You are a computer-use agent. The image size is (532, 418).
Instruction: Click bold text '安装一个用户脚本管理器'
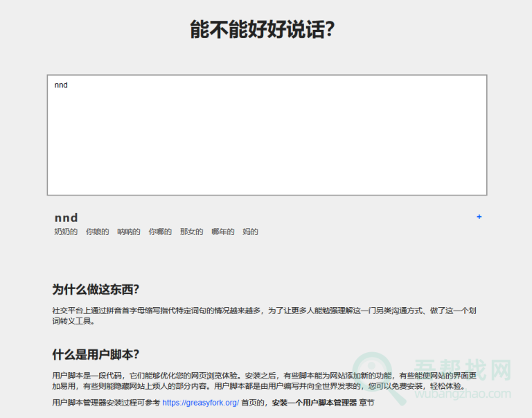(314, 402)
